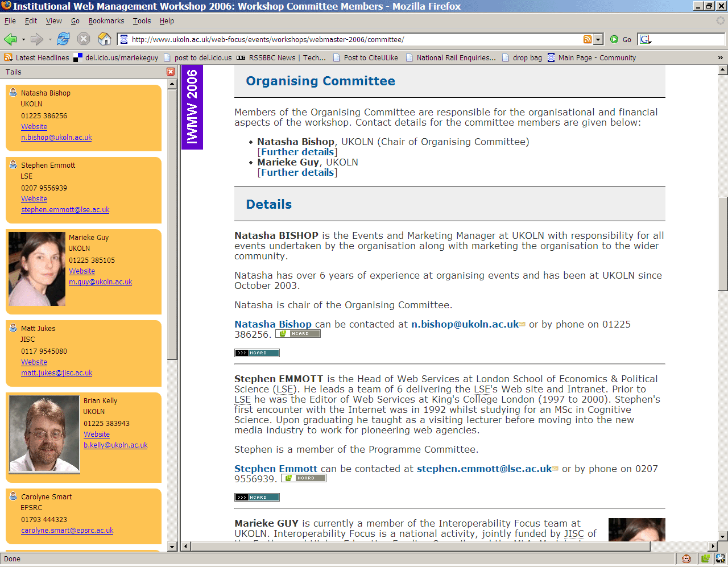This screenshot has height=567, width=728.
Task: Click the Stop loading icon
Action: pyautogui.click(x=84, y=39)
